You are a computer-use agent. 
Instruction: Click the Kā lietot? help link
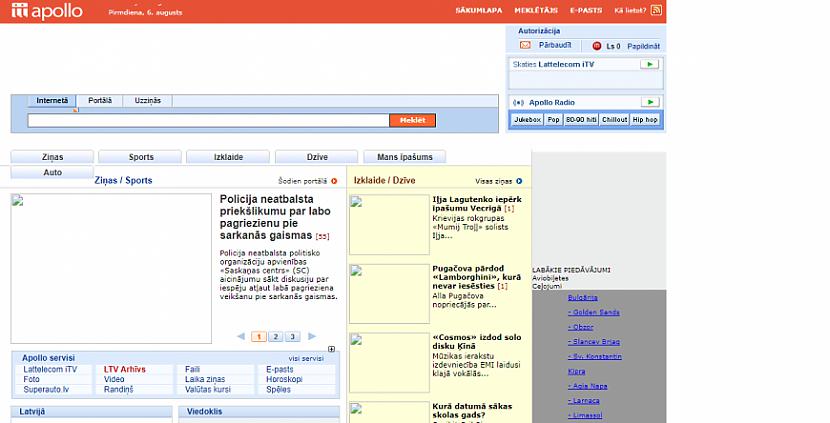[630, 11]
